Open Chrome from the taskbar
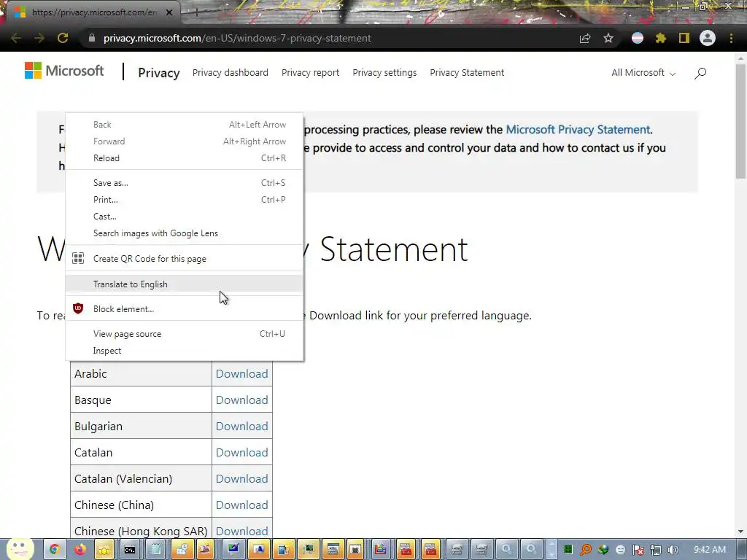The width and height of the screenshot is (747, 560). pos(54,550)
